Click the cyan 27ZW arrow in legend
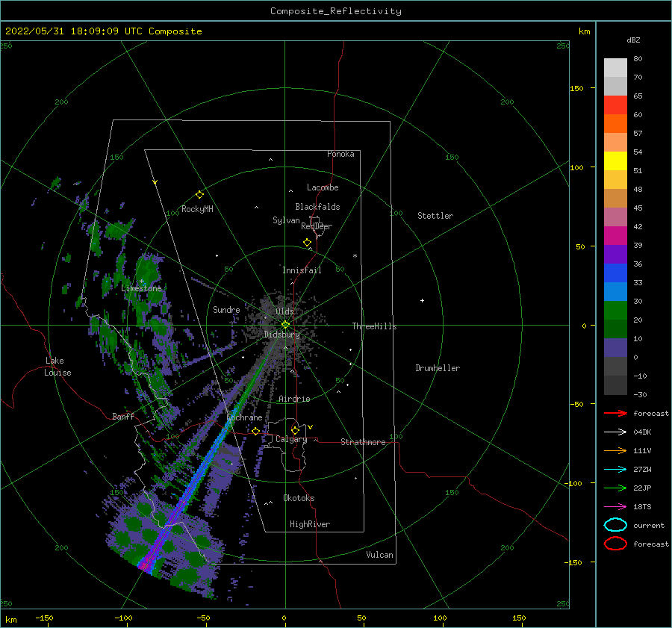The image size is (672, 628). click(x=615, y=470)
